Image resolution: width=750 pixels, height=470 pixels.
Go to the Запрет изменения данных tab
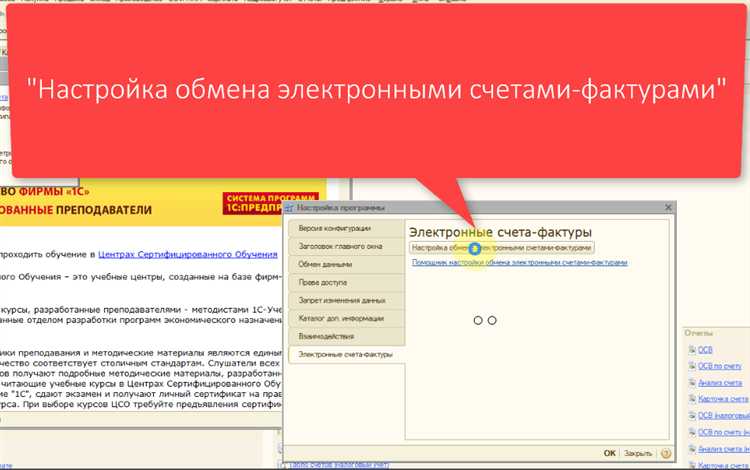coord(346,301)
